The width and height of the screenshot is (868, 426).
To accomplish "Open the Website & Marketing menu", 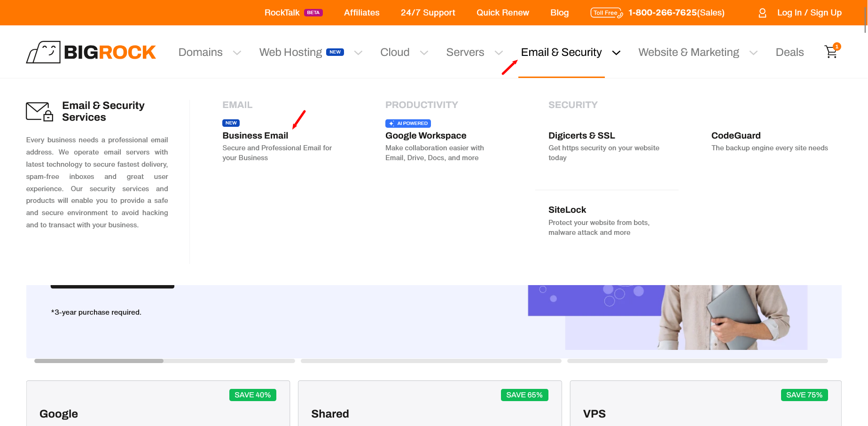I will 688,52.
